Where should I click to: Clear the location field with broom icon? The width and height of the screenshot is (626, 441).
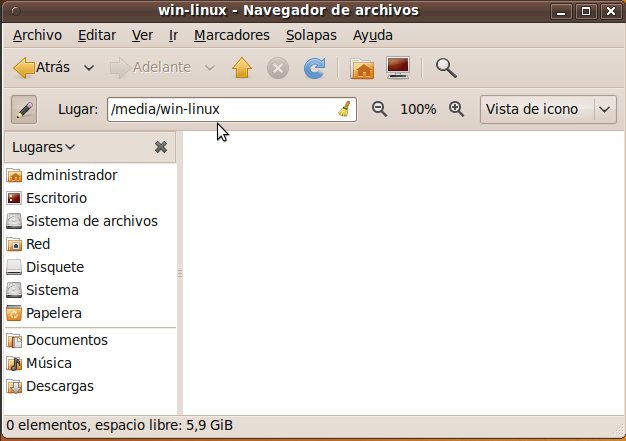point(345,109)
